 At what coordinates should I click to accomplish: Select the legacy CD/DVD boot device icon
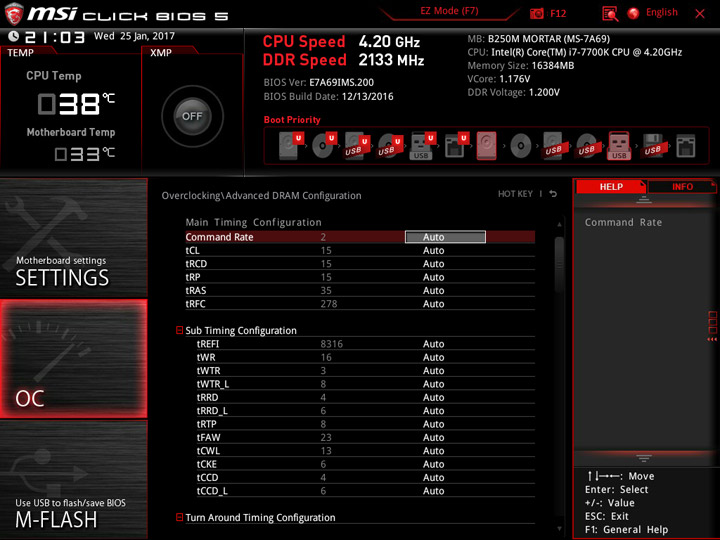(x=520, y=146)
